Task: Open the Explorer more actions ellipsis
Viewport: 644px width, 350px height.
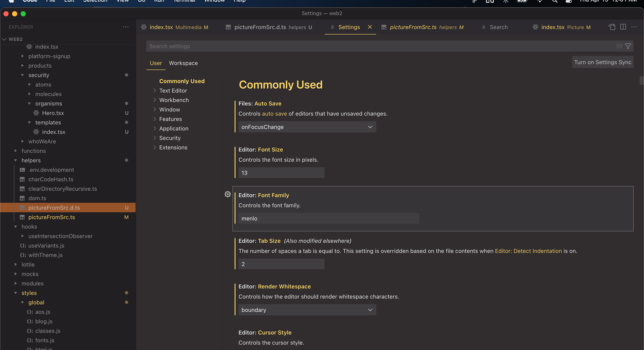Action: (x=125, y=27)
